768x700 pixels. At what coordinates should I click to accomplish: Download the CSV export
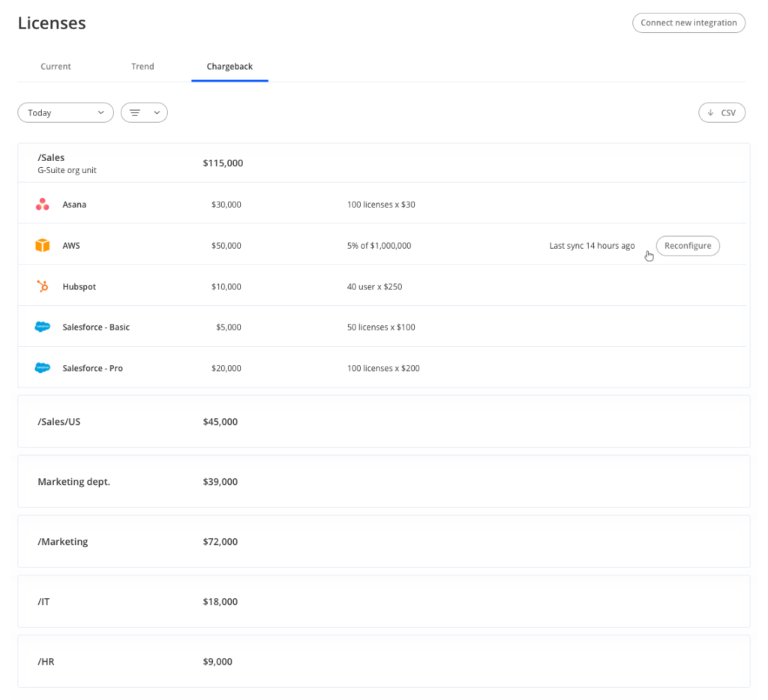pyautogui.click(x=722, y=112)
